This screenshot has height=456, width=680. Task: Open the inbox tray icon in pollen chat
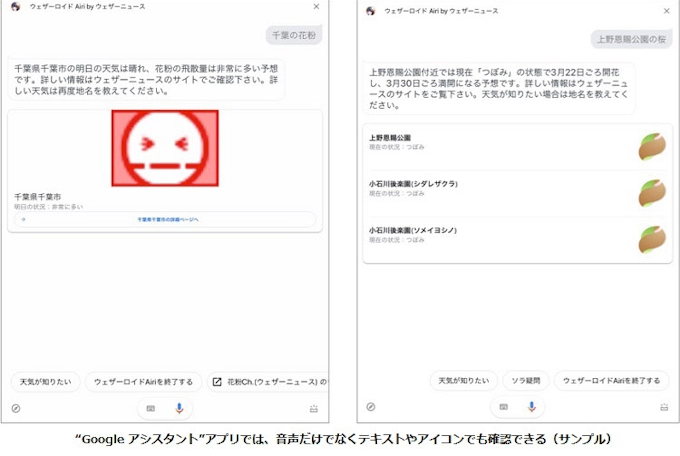pos(313,408)
